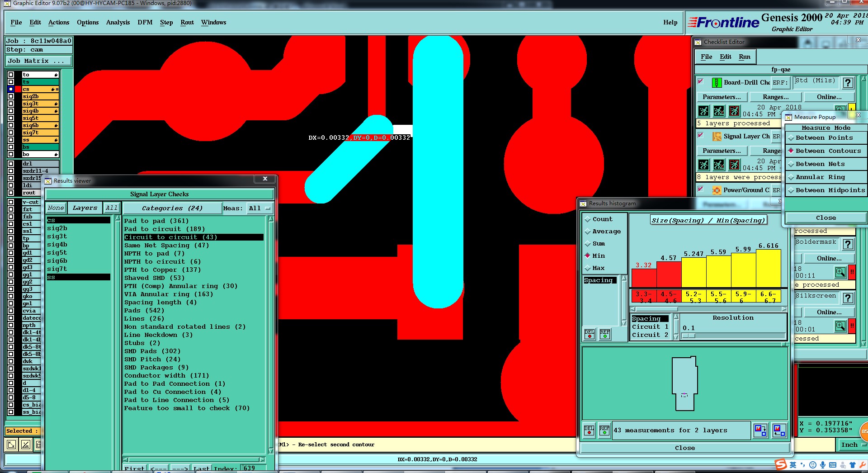Click Ranges... for Board-Drill Checks
Image resolution: width=868 pixels, height=473 pixels.
click(x=776, y=97)
